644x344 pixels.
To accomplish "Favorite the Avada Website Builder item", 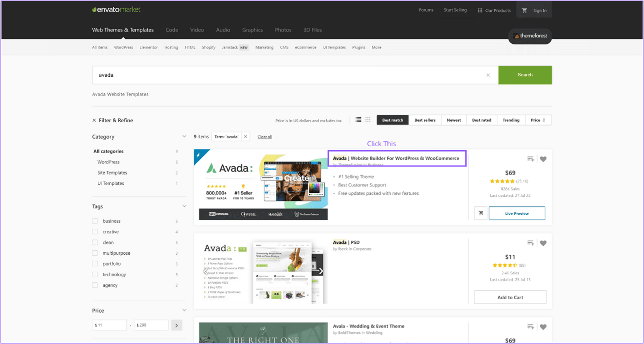I will click(543, 159).
